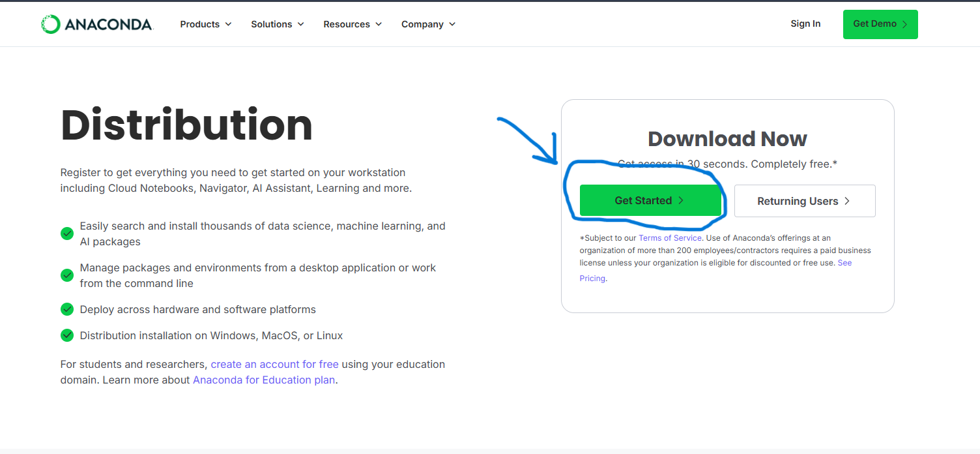
Task: Click the chevron arrow inside Get Started
Action: (682, 201)
